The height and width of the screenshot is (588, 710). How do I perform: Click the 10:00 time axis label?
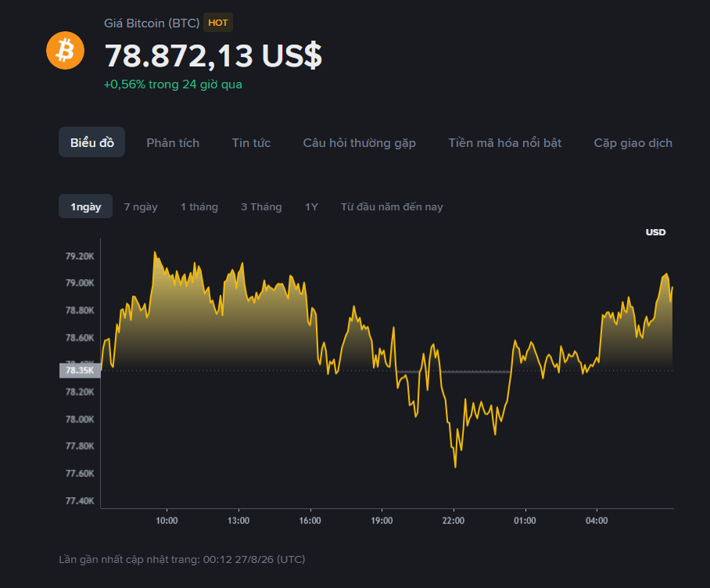167,521
